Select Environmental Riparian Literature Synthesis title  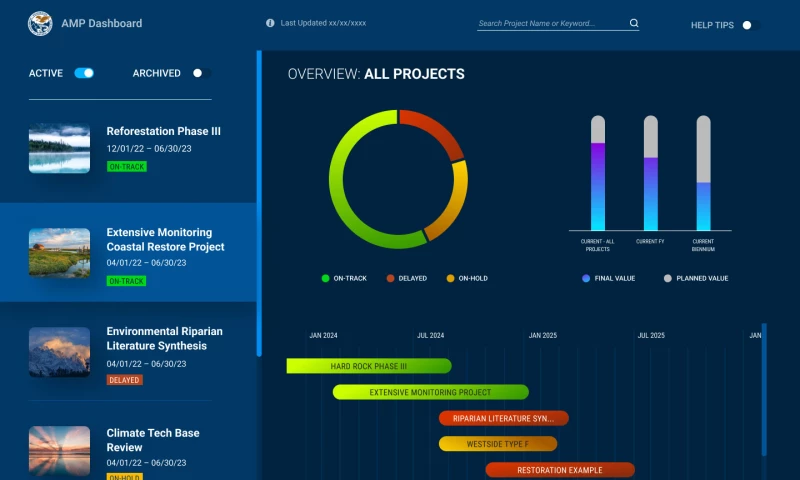coord(164,338)
